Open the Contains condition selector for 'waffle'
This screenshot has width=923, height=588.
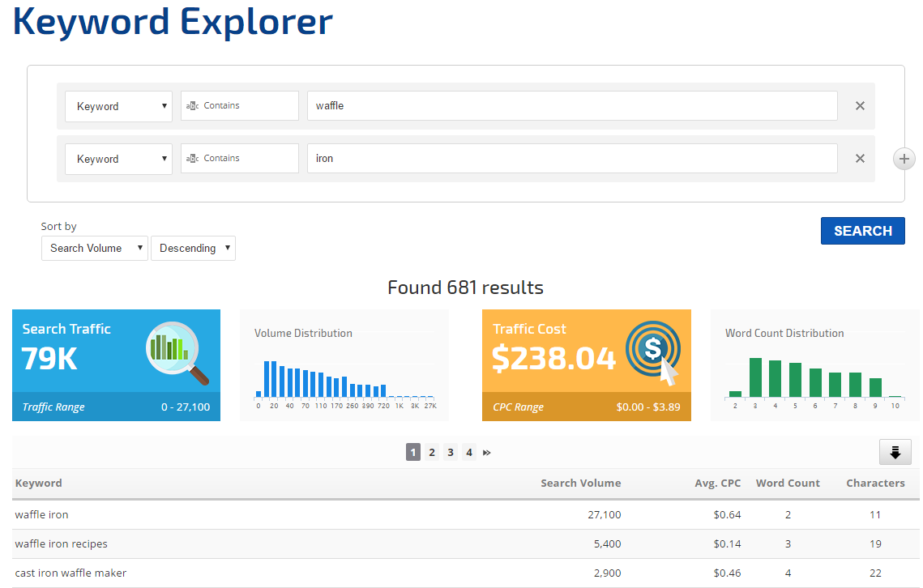[x=239, y=106]
